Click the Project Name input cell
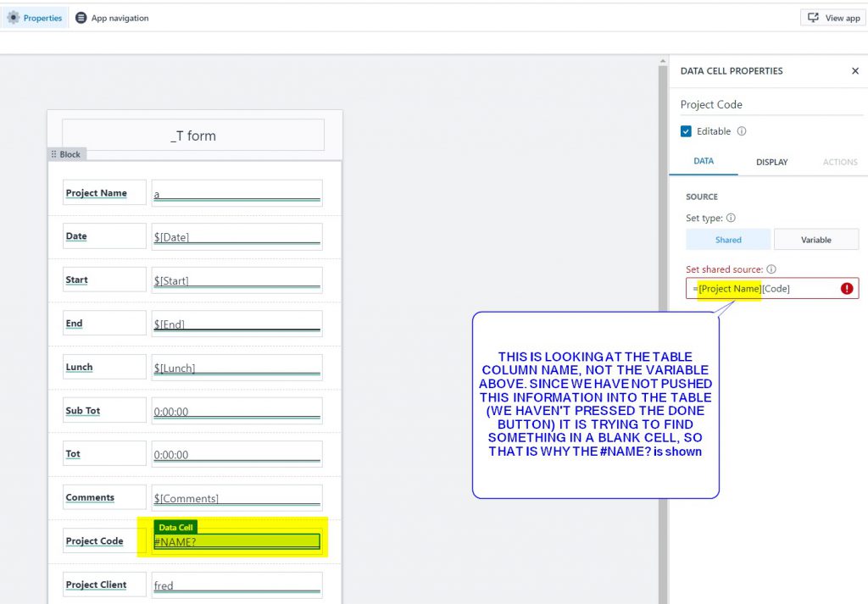868x604 pixels. tap(236, 193)
